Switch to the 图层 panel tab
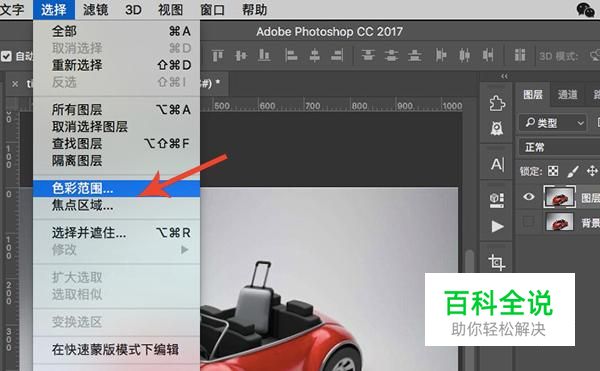The width and height of the screenshot is (600, 371). (533, 94)
